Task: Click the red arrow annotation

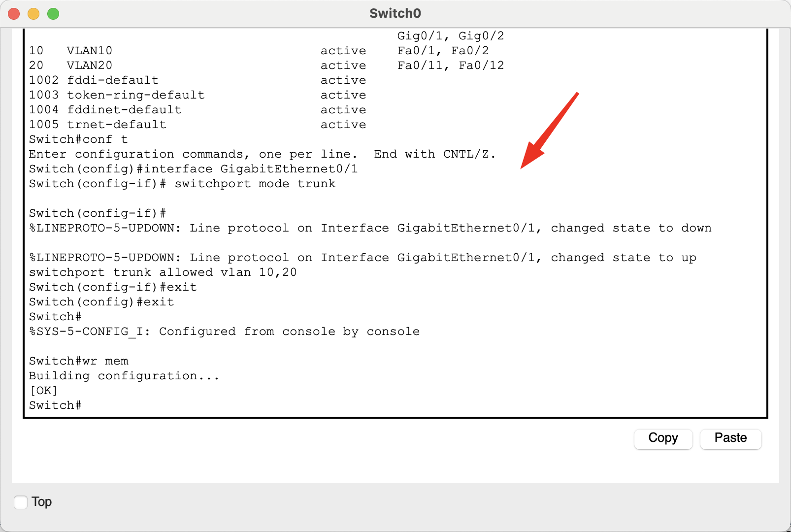Action: tap(549, 131)
